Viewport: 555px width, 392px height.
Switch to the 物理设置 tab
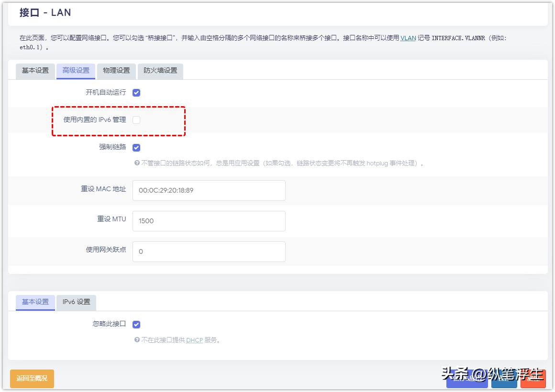pos(116,71)
